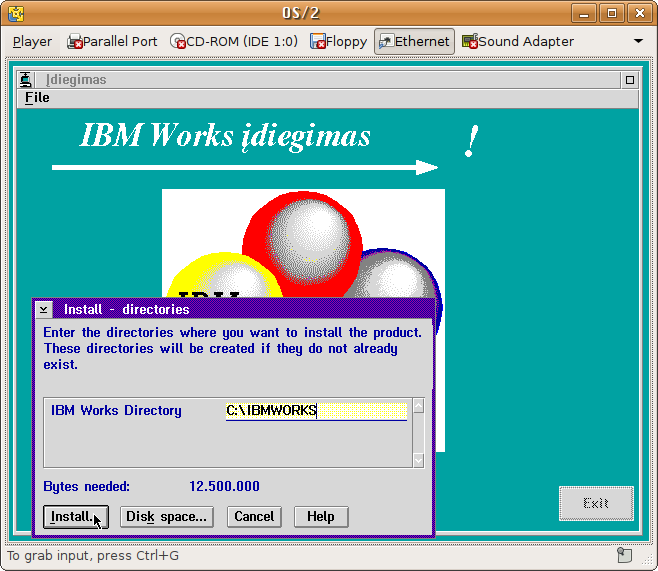
Task: Maximize the OS/2 player window
Action: (612, 13)
